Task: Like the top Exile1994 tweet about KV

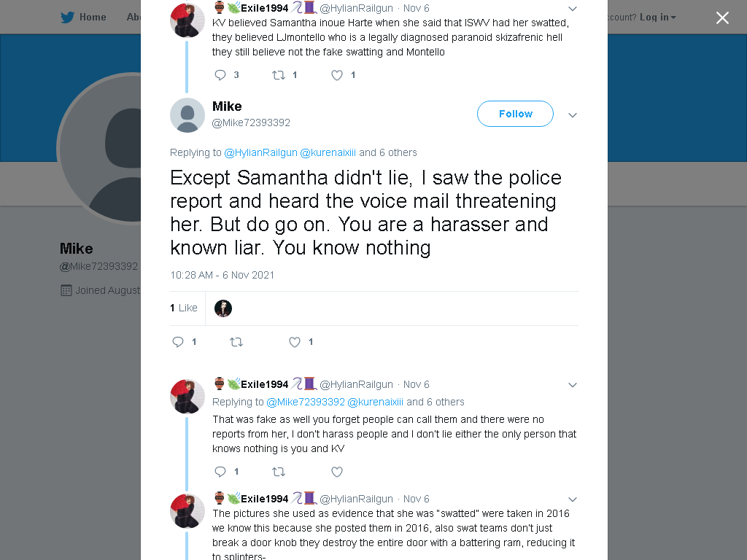Action: tap(337, 75)
